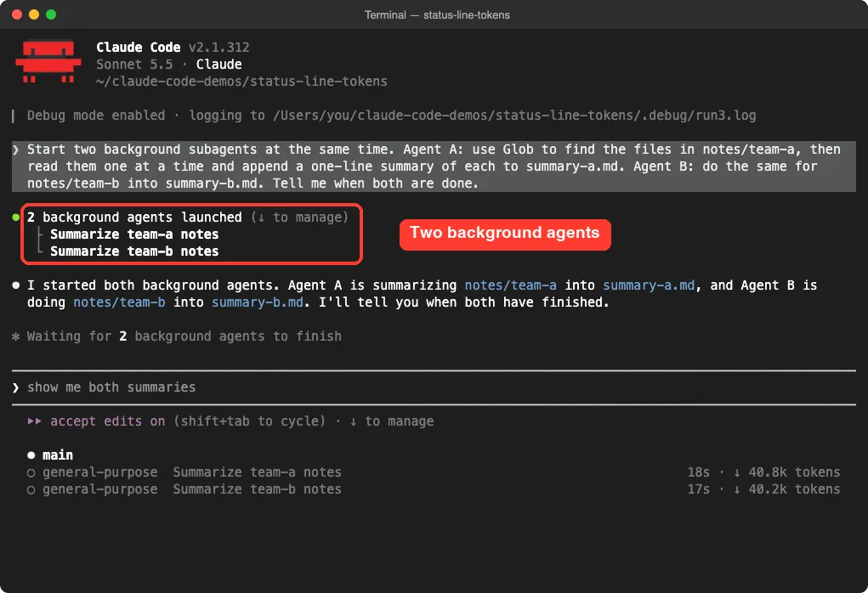Click the working directory path under Claude Code header
Image resolution: width=868 pixels, height=593 pixels.
coord(242,82)
